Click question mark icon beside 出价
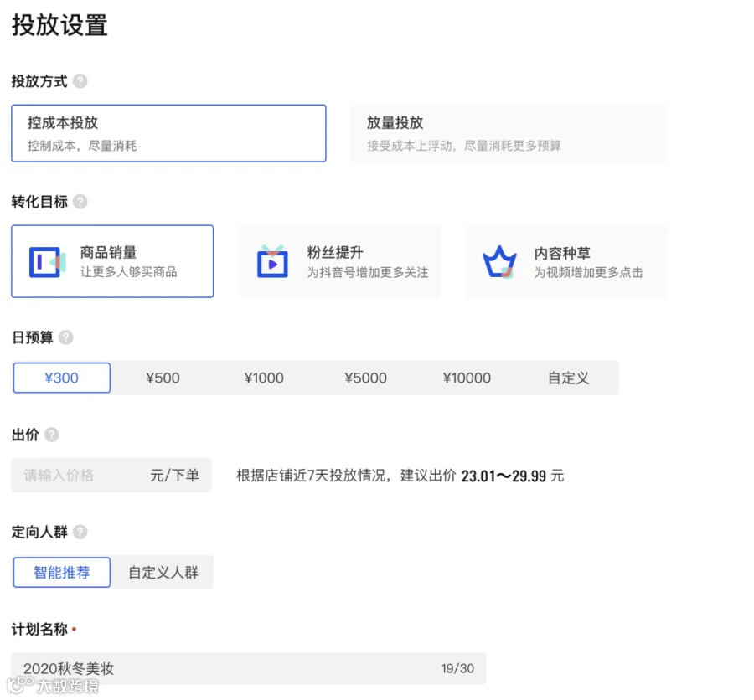This screenshot has width=754, height=700. (x=51, y=435)
